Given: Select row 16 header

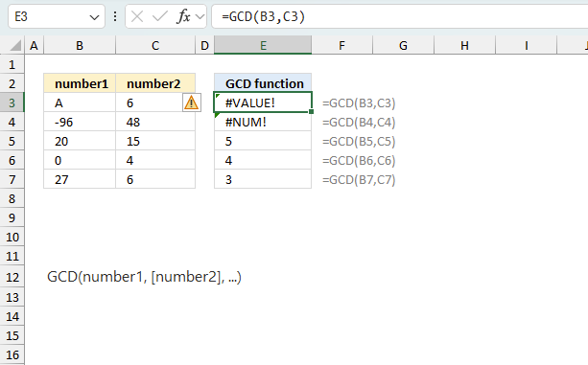Looking at the screenshot, I should 12,354.
